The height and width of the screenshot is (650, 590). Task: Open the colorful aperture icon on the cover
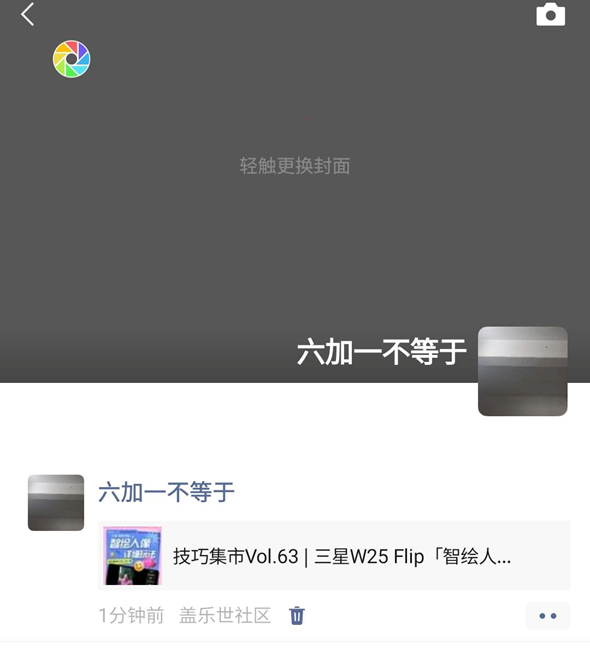point(71,59)
